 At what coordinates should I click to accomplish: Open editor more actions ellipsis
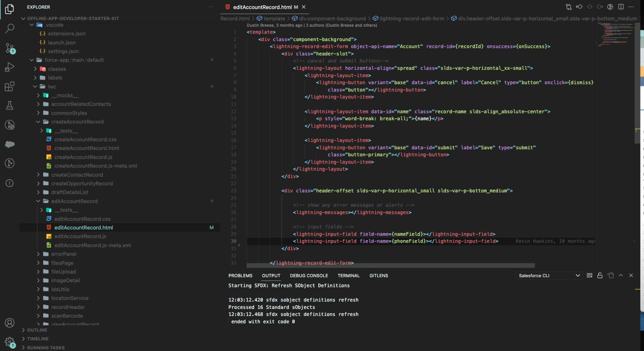(x=631, y=7)
